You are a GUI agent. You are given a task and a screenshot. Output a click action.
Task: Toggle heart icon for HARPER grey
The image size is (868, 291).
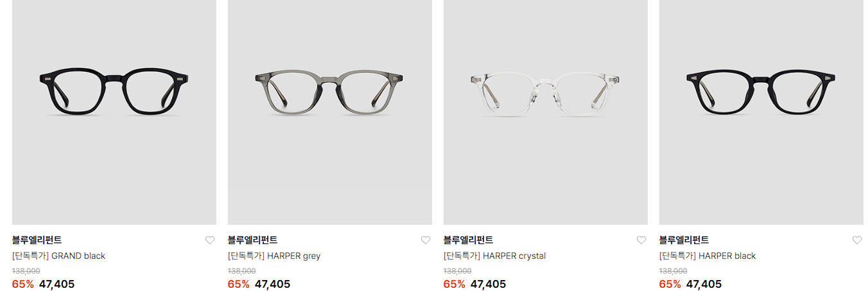426,240
